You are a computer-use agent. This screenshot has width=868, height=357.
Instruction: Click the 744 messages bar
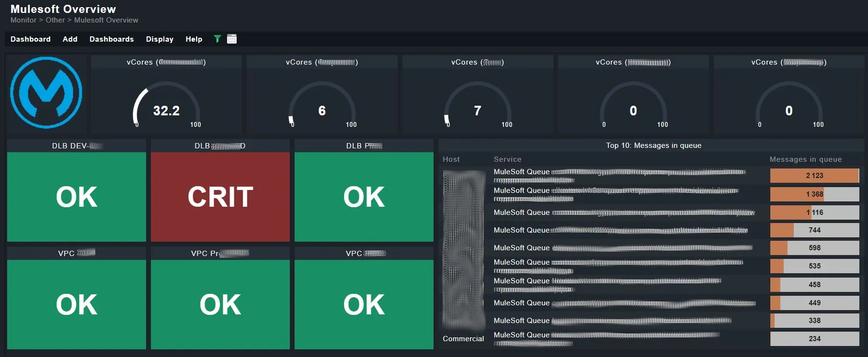click(814, 230)
